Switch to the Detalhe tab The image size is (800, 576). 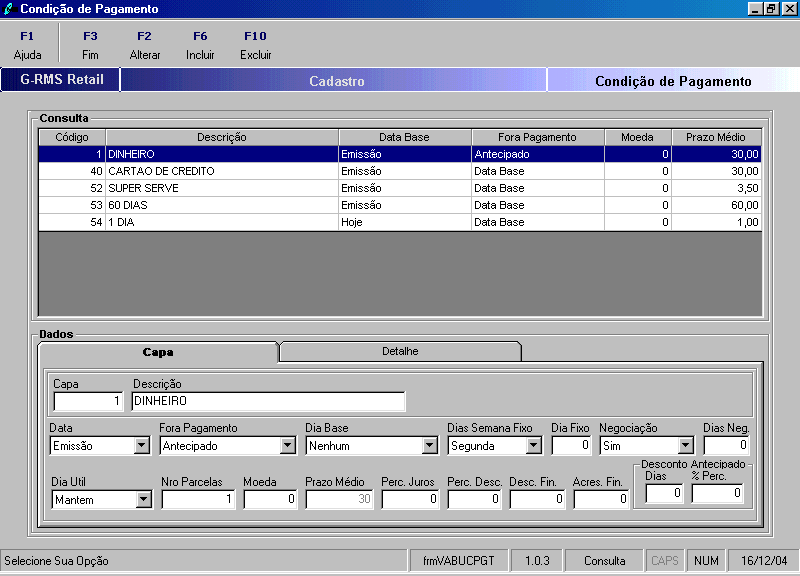point(400,351)
